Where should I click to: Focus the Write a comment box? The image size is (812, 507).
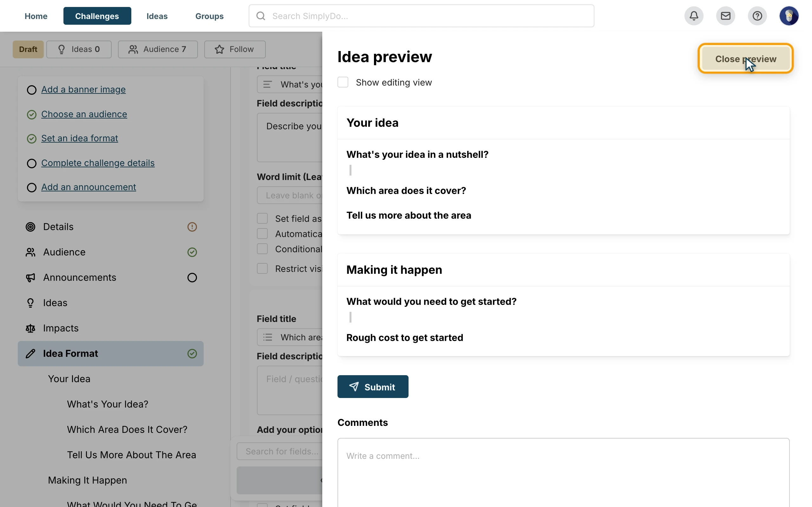click(x=563, y=472)
